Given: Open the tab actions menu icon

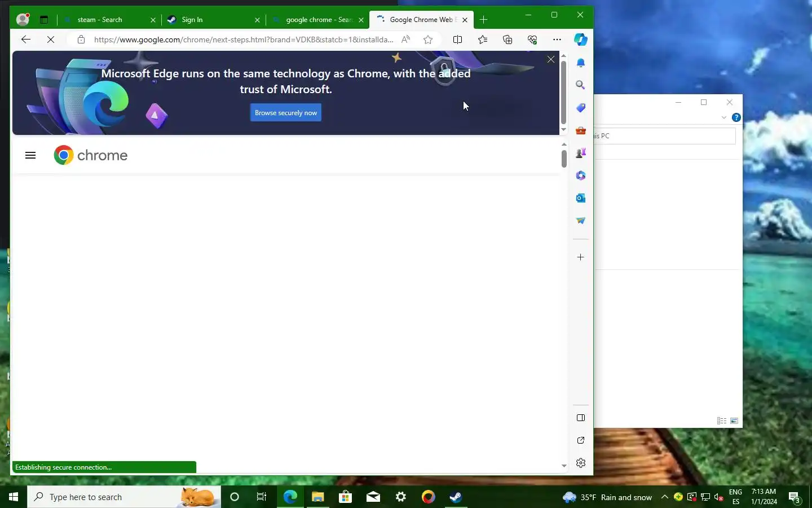Looking at the screenshot, I should tap(44, 20).
